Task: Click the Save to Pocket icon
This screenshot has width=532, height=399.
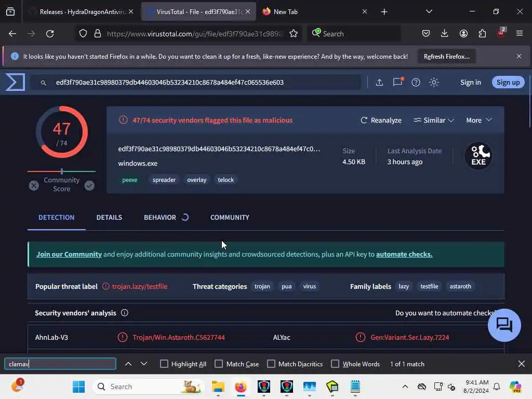Action: tap(426, 34)
